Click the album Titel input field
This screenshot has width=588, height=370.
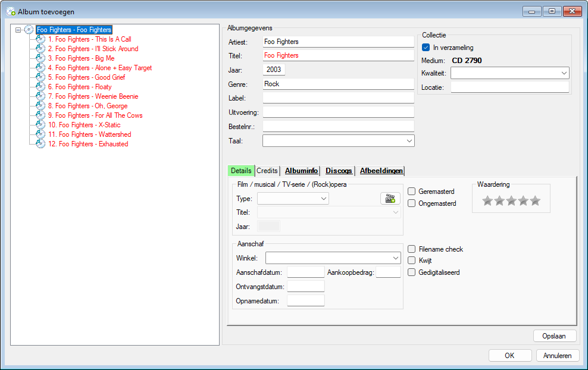click(338, 55)
